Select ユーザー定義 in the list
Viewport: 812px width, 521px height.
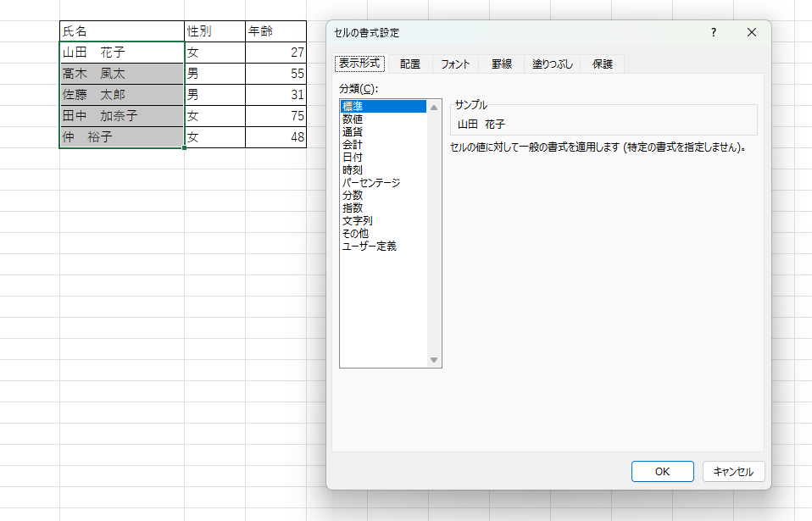369,247
